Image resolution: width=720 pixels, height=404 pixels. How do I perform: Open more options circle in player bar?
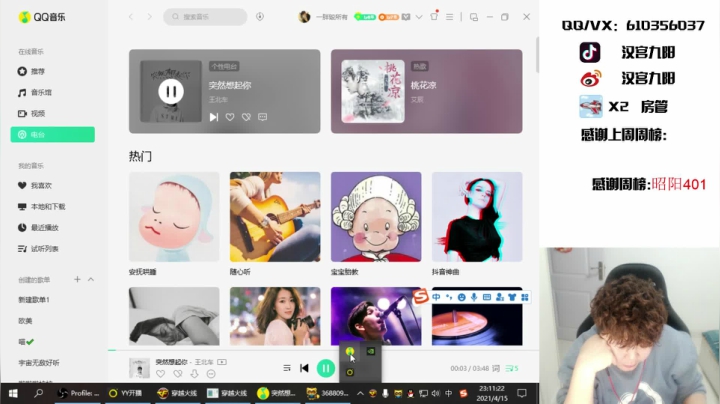point(211,374)
